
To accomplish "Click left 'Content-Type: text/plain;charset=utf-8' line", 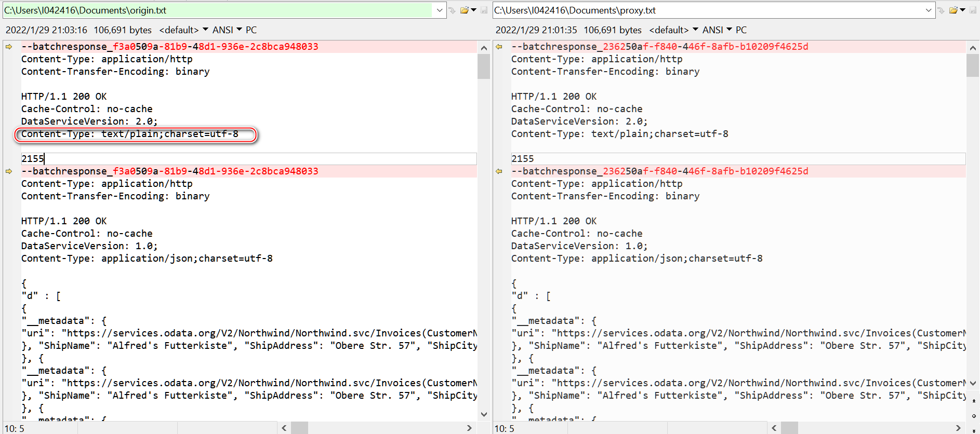I will pos(130,134).
